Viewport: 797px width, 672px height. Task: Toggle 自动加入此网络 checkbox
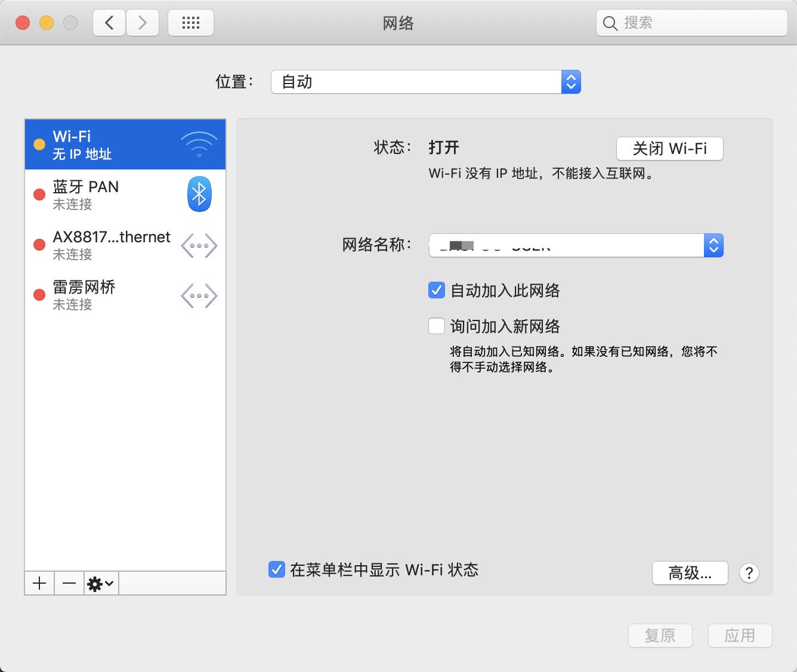pos(437,291)
